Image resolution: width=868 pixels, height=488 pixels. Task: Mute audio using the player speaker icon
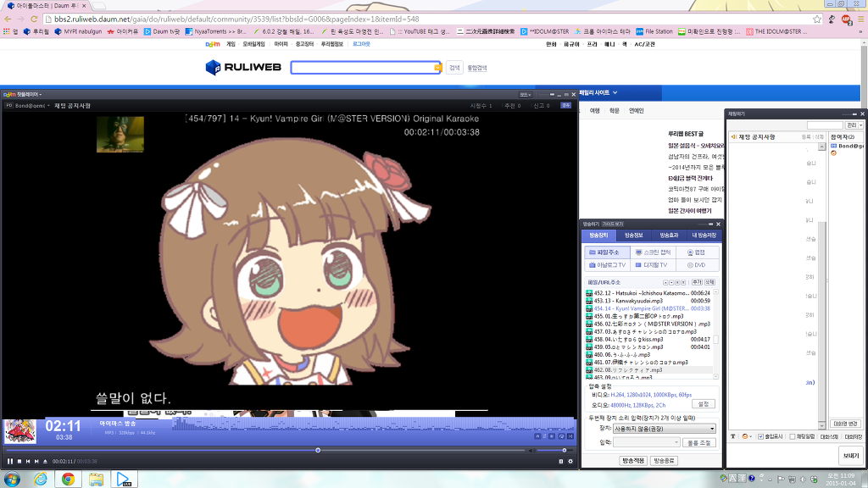click(x=530, y=450)
